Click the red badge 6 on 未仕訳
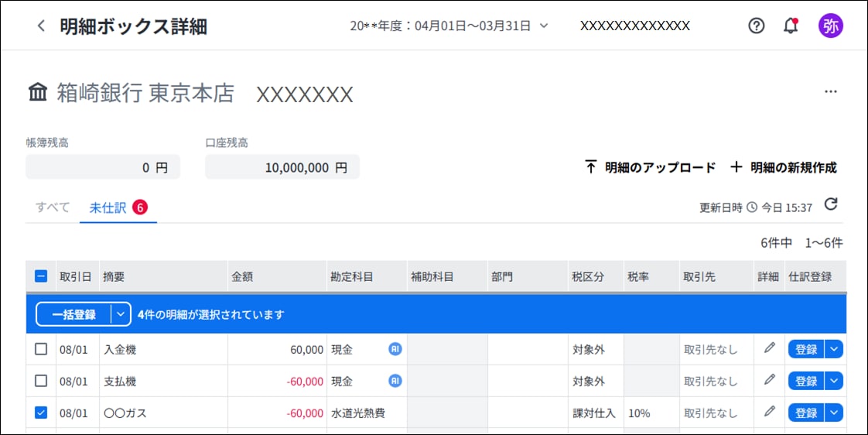 click(140, 207)
